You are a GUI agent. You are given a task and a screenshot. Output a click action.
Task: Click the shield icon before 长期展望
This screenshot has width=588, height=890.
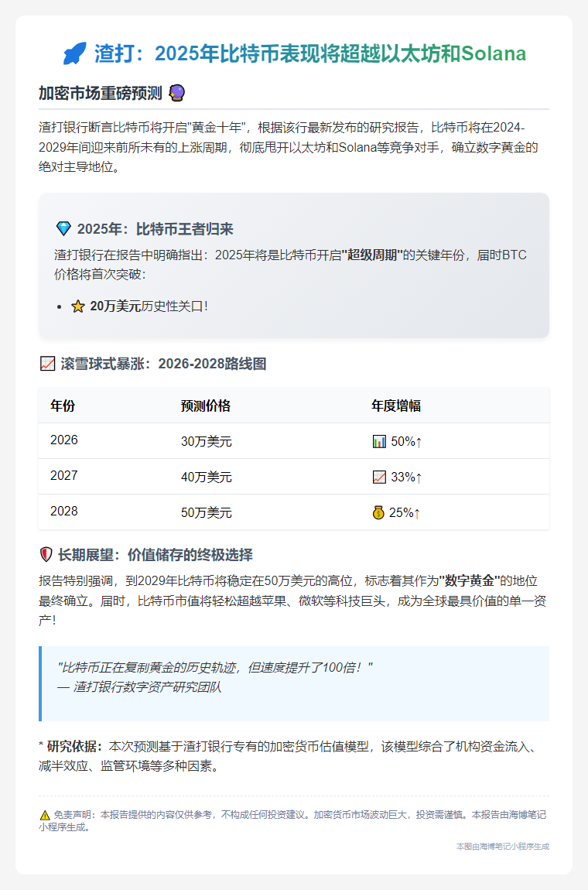coord(46,555)
